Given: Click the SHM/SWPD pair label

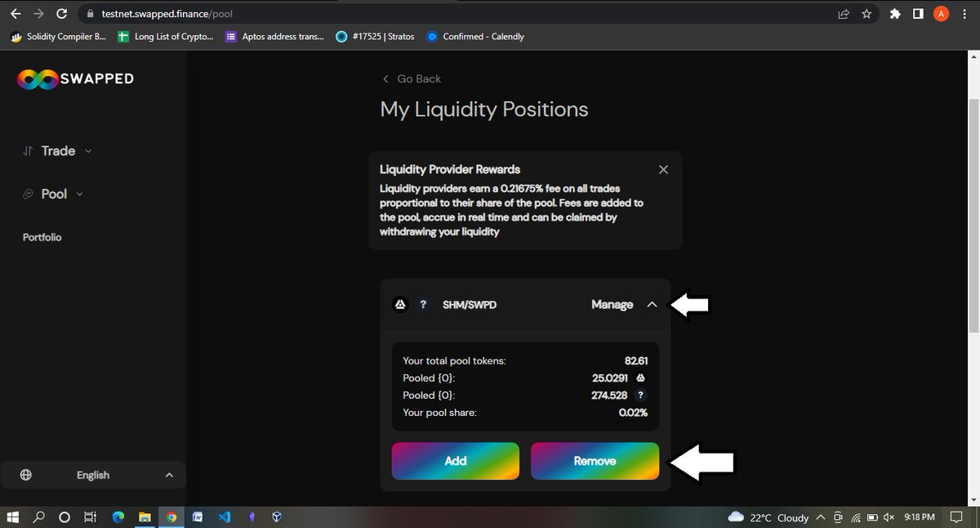Looking at the screenshot, I should coord(469,304).
